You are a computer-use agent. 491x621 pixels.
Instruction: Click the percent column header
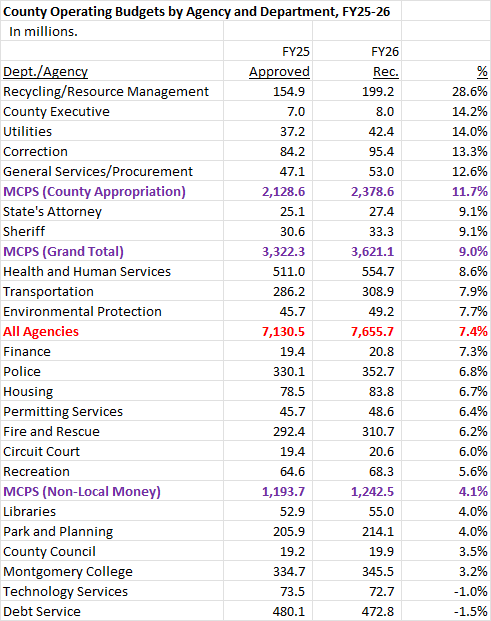[x=482, y=72]
